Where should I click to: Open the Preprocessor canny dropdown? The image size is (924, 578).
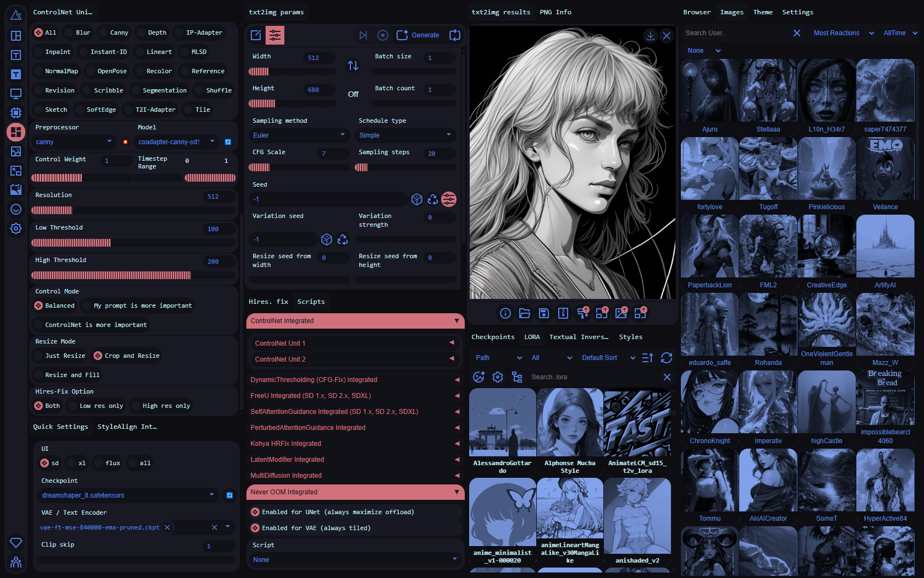click(74, 142)
